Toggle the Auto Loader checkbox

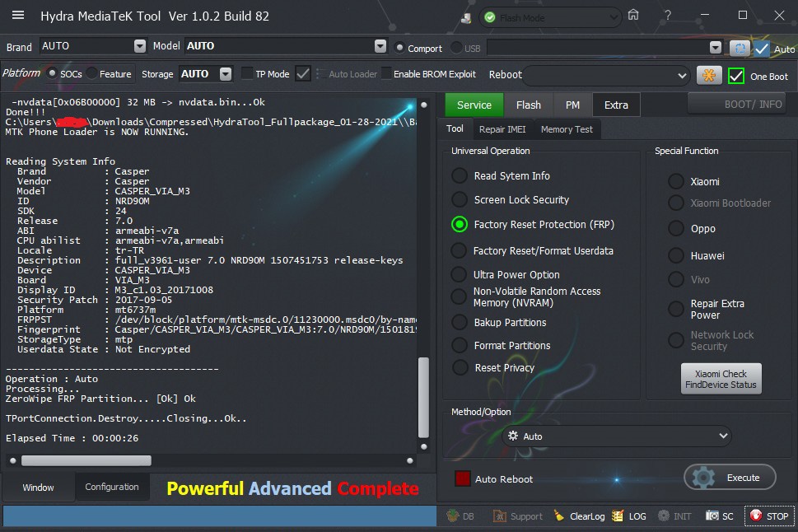coord(303,74)
